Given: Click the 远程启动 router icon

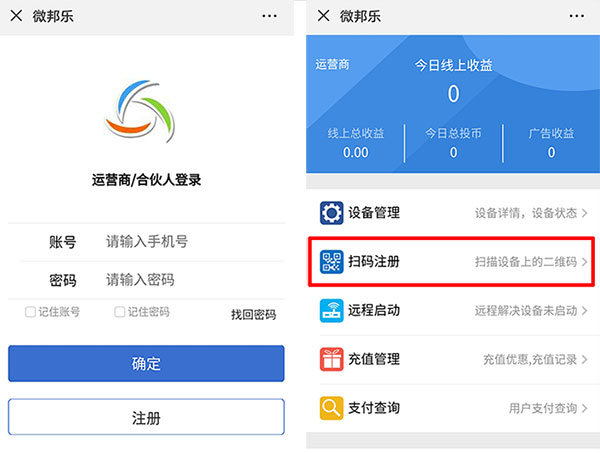Looking at the screenshot, I should pyautogui.click(x=331, y=311).
